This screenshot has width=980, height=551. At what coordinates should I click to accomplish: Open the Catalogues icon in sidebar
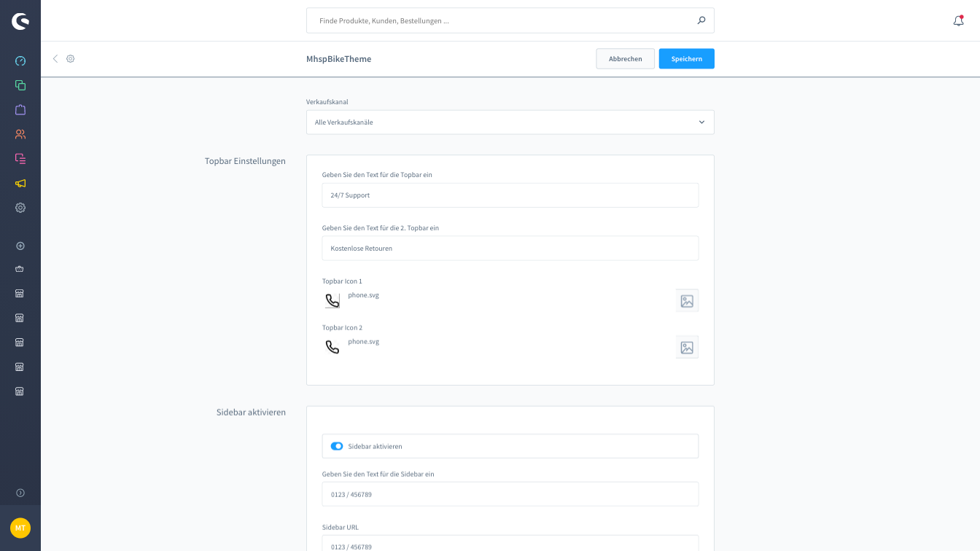20,85
